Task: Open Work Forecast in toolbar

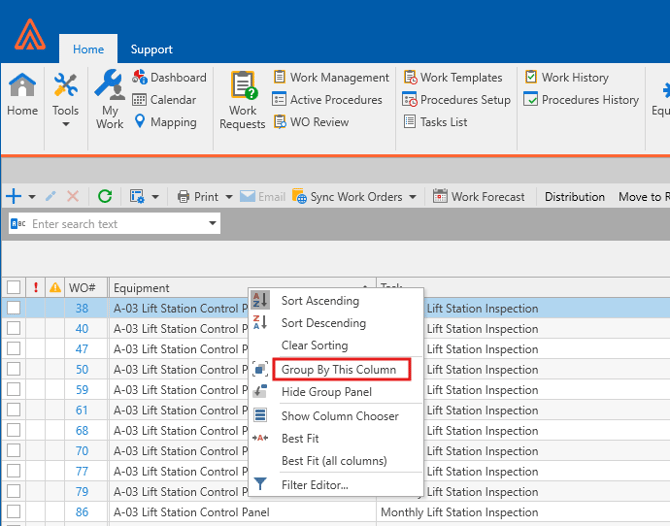Action: [478, 197]
